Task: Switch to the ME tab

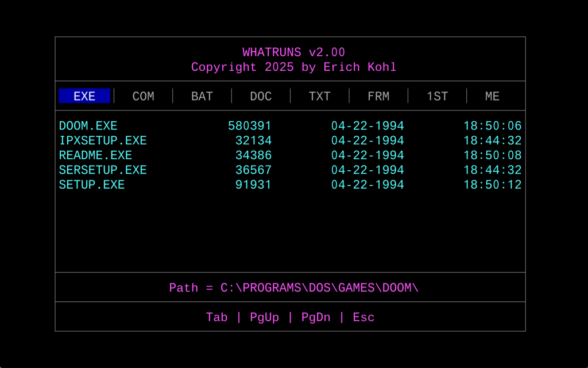Action: 492,96
